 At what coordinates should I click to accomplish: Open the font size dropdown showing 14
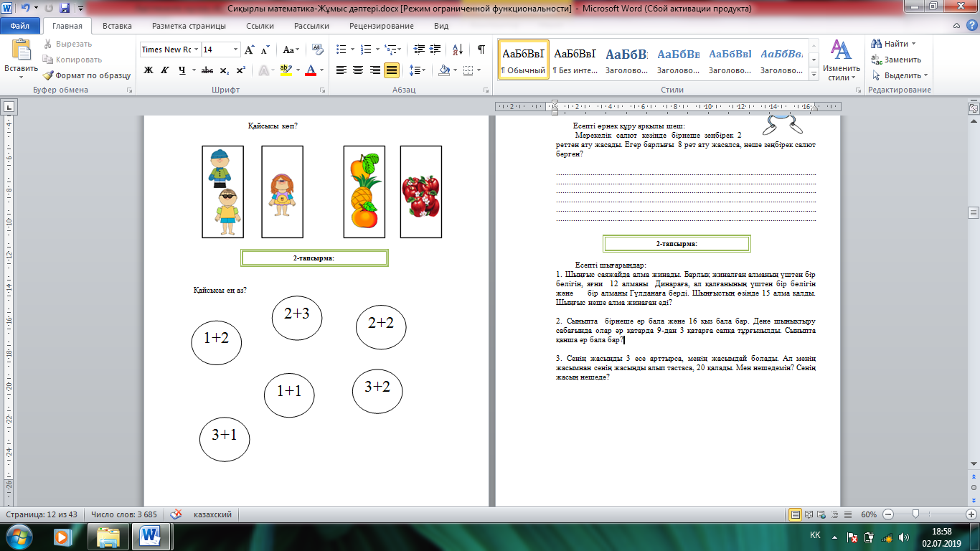coord(235,50)
